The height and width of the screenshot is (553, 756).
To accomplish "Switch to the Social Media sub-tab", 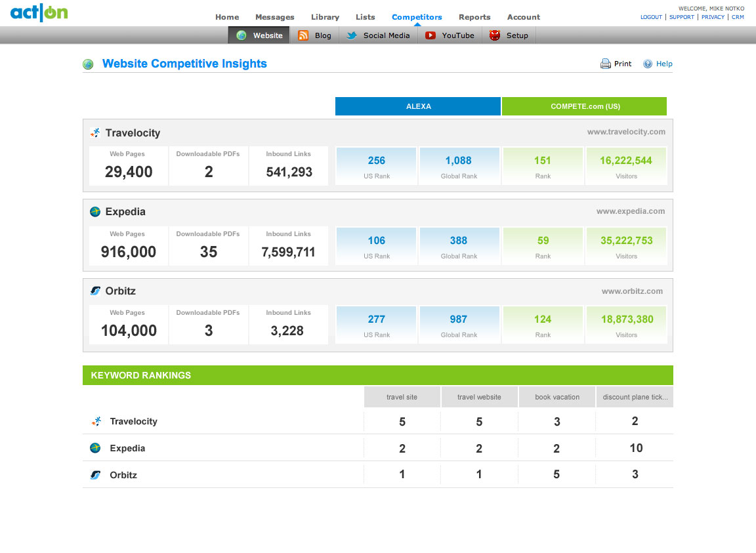I will tap(377, 35).
